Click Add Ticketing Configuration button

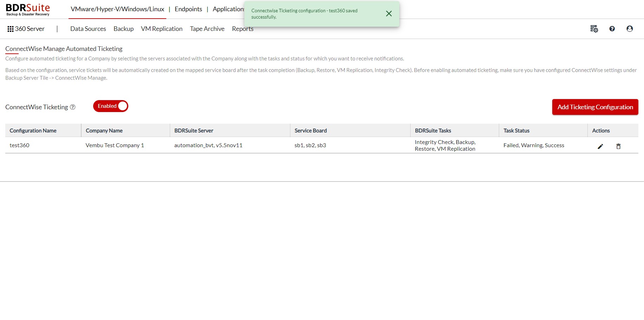(595, 107)
